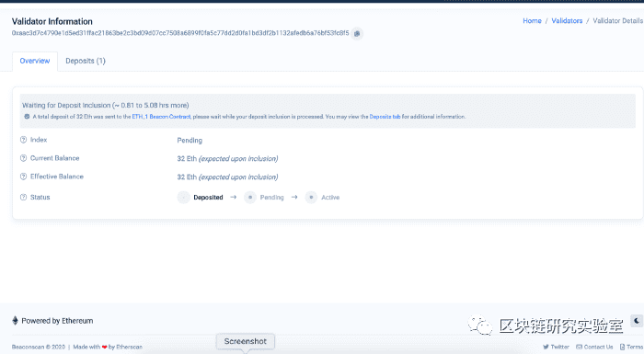Viewport: 644px width, 354px height.
Task: Switch to the Deposits (1) tab
Action: [86, 61]
